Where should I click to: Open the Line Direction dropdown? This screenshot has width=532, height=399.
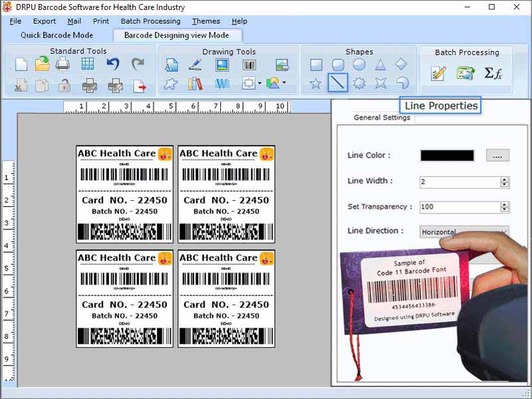click(503, 231)
